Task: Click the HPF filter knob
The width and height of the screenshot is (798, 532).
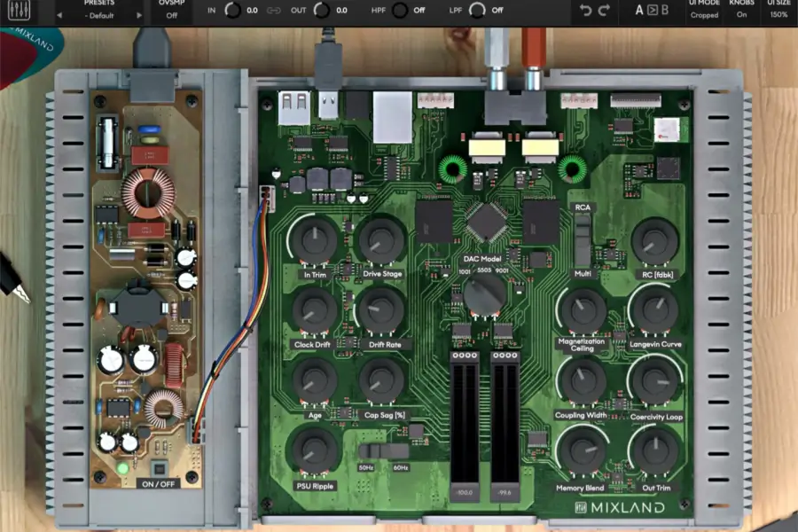Action: [400, 10]
